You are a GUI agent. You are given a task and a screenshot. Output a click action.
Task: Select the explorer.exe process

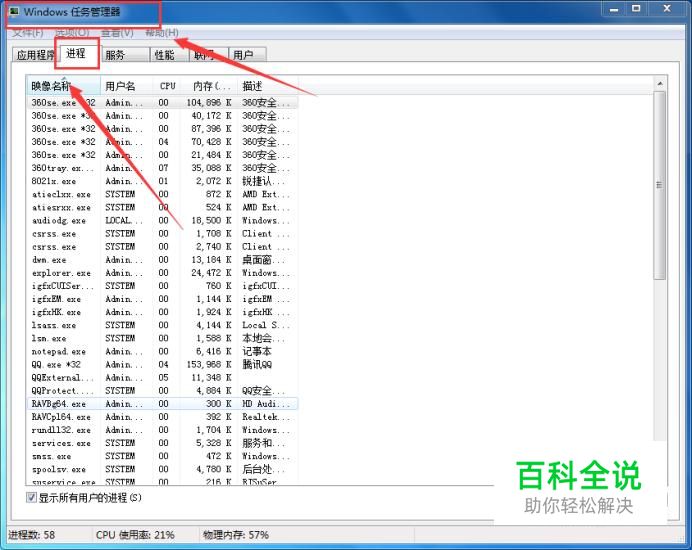162,273
